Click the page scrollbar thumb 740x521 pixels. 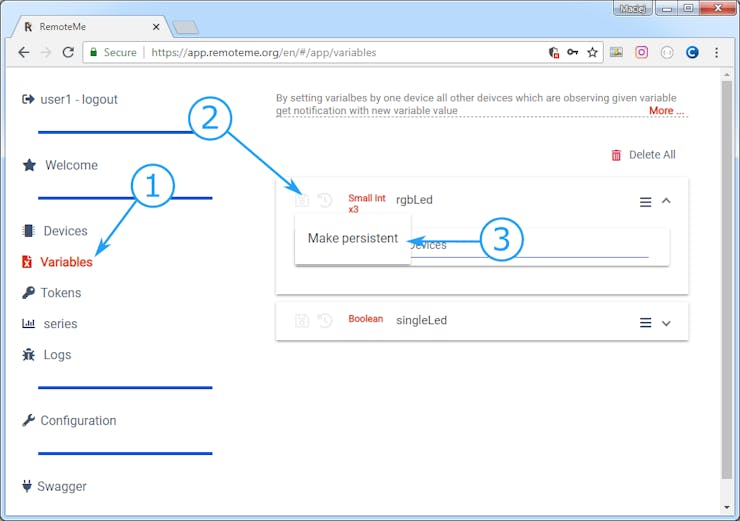coord(727,279)
